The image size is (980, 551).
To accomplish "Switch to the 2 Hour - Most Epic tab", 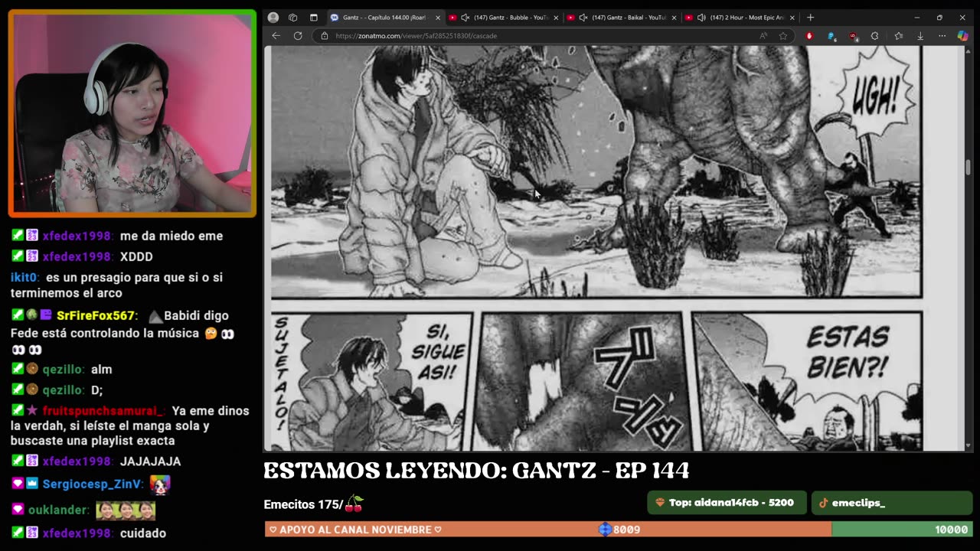I will [741, 18].
